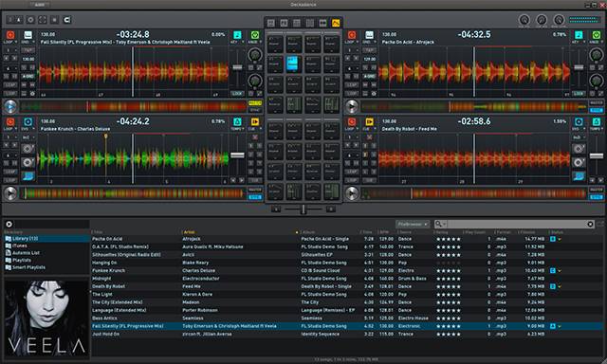Click cyan Tempo icon on Death By Robot deck
Screen dimensions: 607x364
coord(597,122)
